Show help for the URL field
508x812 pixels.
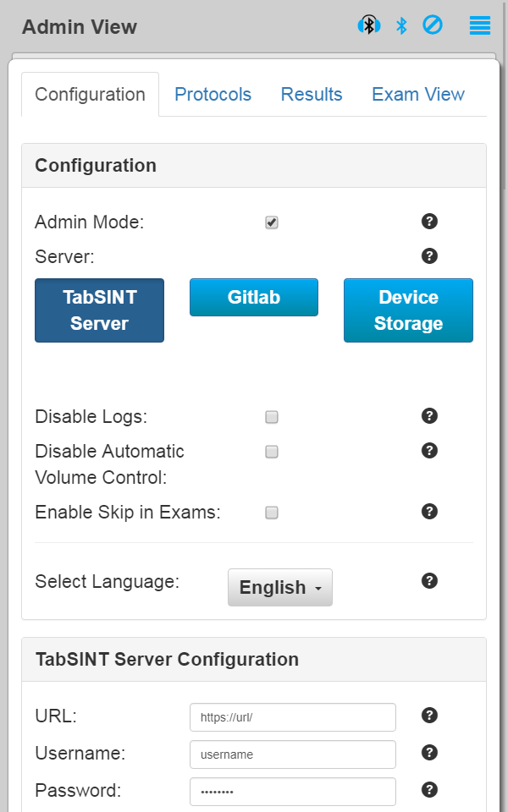coord(429,716)
